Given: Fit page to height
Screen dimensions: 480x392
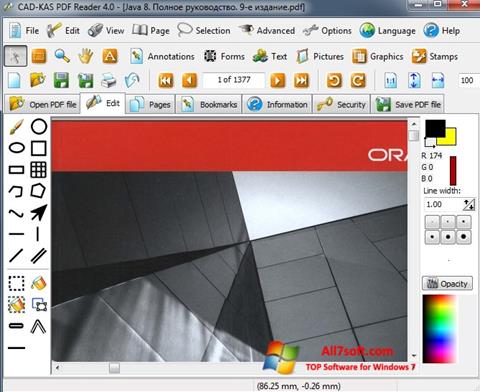Looking at the screenshot, I should (x=414, y=80).
